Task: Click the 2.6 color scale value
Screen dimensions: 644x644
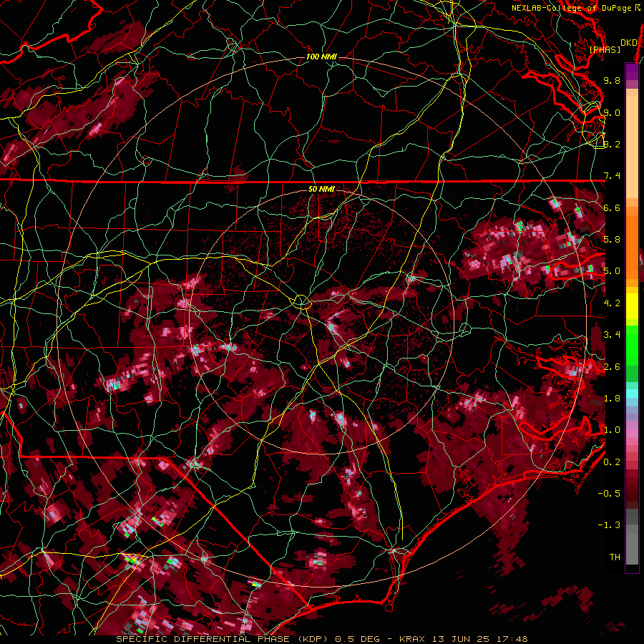Action: click(612, 367)
